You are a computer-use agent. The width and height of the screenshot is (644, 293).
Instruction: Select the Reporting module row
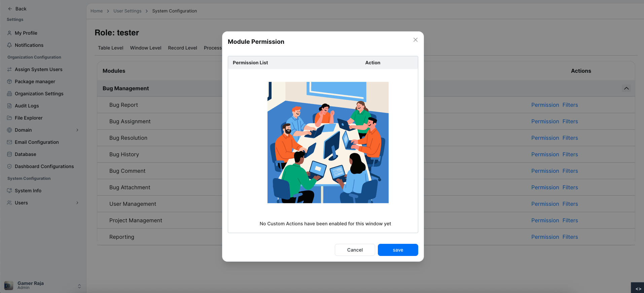[366, 237]
